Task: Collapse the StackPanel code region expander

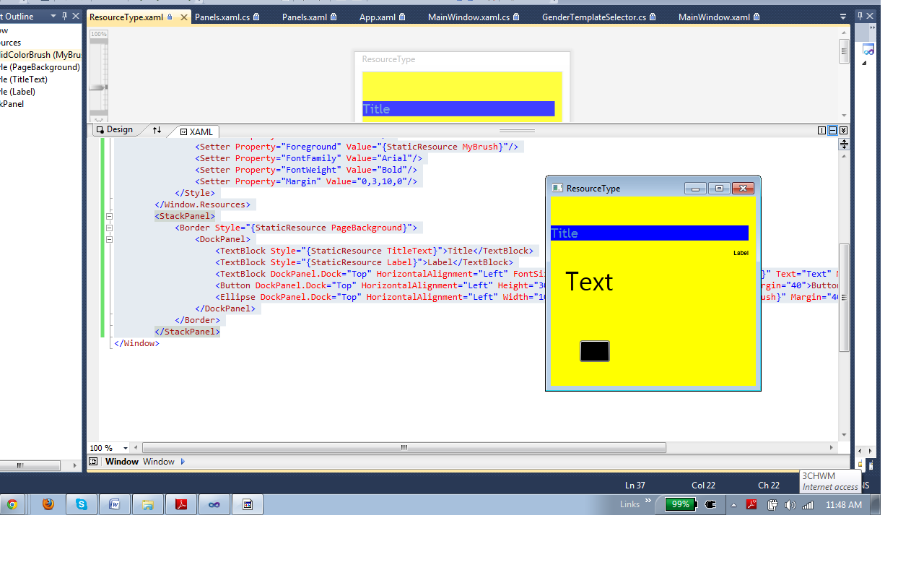Action: coord(109,215)
